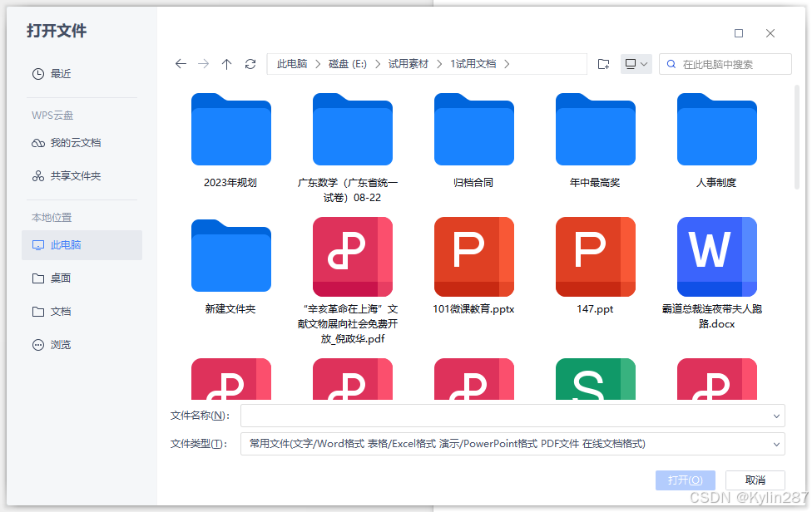This screenshot has width=812, height=512.
Task: Maximize the open file dialog
Action: pyautogui.click(x=739, y=33)
